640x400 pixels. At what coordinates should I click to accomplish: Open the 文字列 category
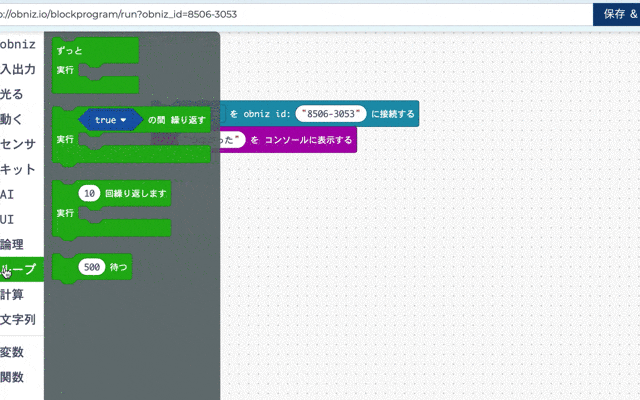pyautogui.click(x=19, y=320)
